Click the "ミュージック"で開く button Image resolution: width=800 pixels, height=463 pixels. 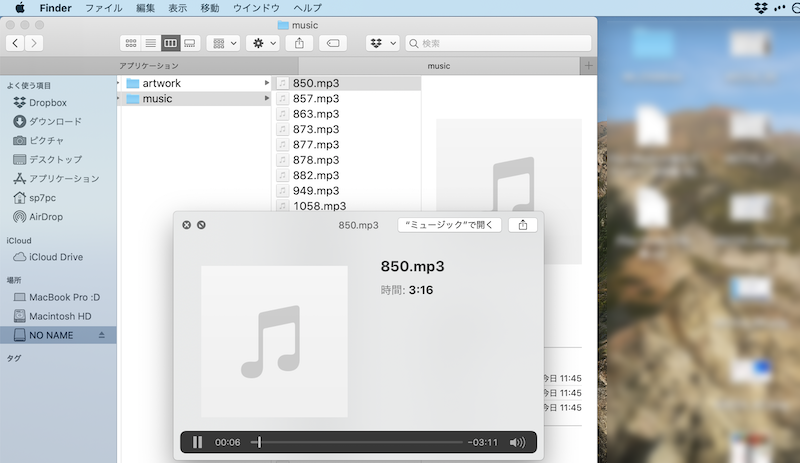449,225
